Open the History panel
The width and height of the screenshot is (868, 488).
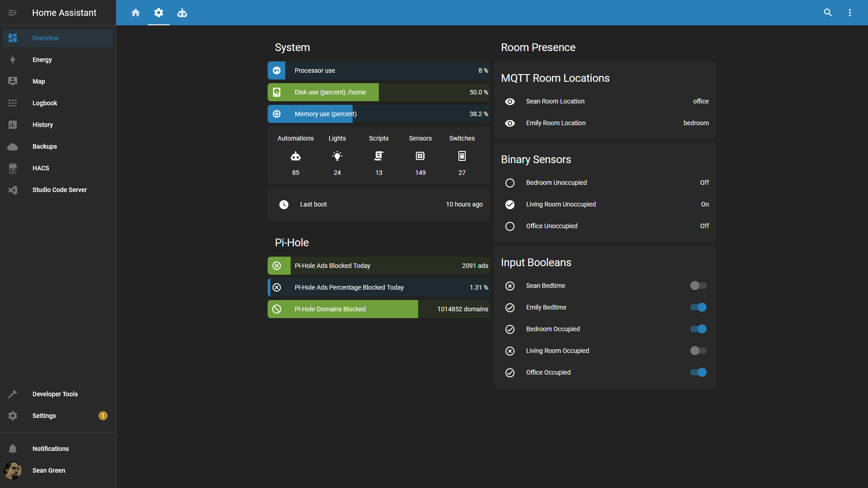tap(58, 125)
